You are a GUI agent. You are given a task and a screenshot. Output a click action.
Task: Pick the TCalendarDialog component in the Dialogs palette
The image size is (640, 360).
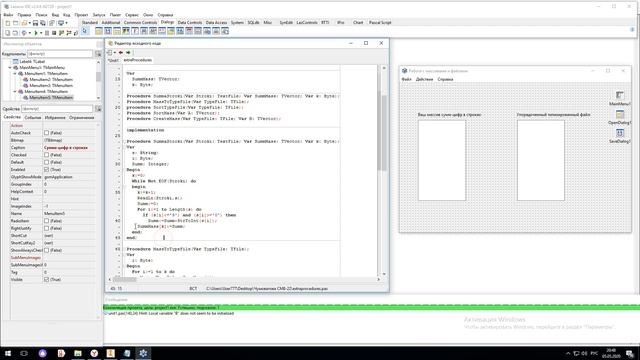(189, 31)
